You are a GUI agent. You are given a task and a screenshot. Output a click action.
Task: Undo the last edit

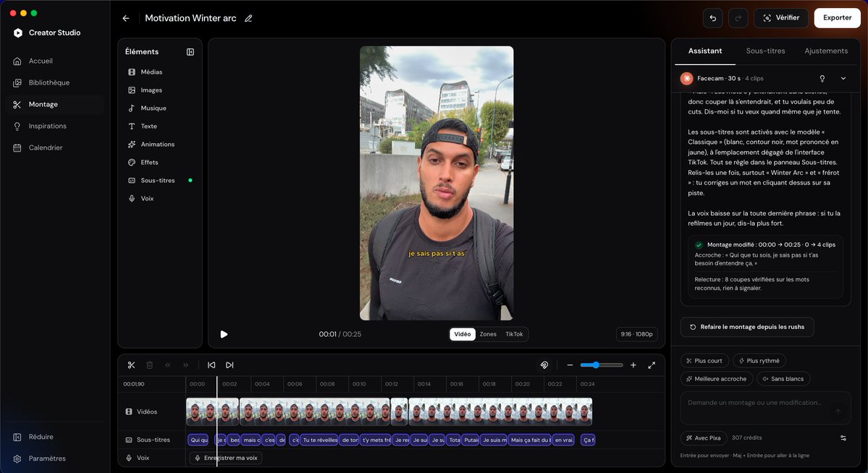coord(712,18)
